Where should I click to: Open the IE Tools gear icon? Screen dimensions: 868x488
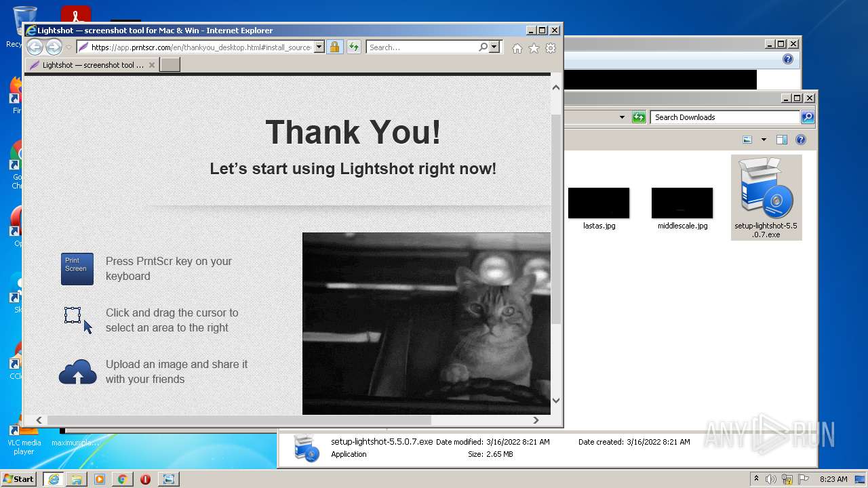pos(551,48)
